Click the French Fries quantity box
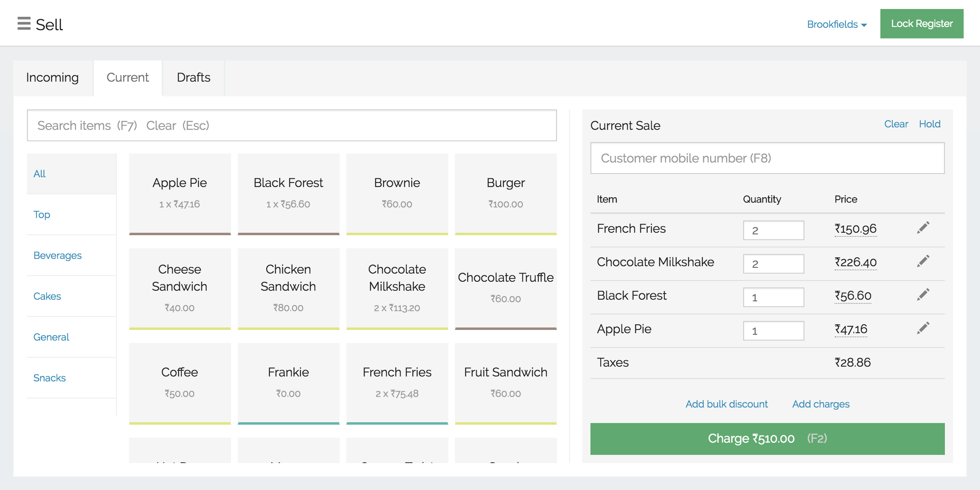Screen dimensions: 980x490 pyautogui.click(x=773, y=230)
